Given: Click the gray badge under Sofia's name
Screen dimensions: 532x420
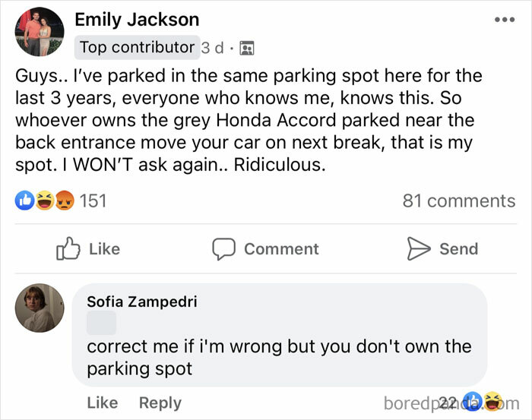Looking at the screenshot, I should click(102, 323).
